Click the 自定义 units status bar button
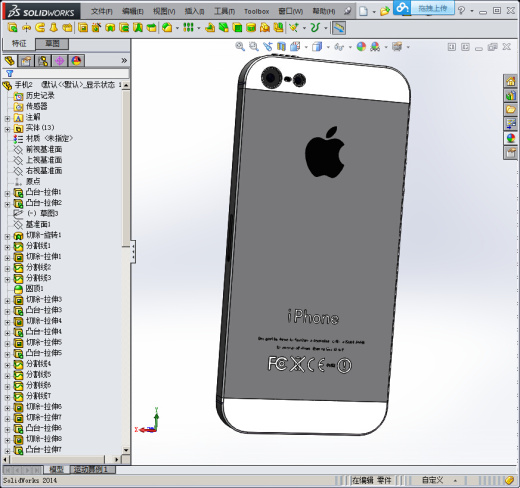The height and width of the screenshot is (488, 520). click(432, 480)
